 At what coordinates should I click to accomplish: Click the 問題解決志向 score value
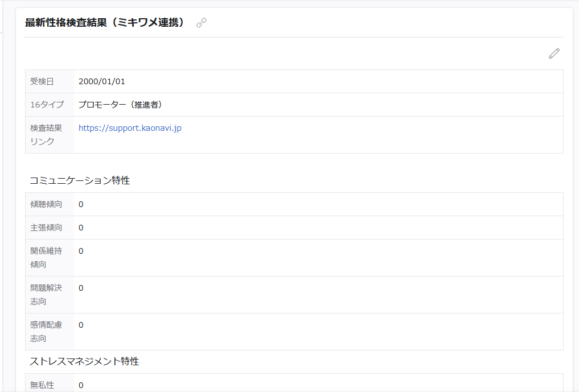click(x=80, y=288)
